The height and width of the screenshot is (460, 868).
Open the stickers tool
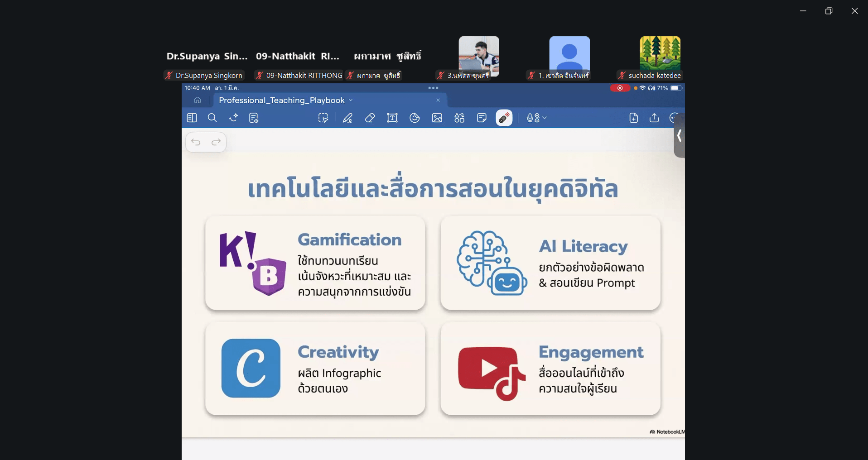(415, 118)
